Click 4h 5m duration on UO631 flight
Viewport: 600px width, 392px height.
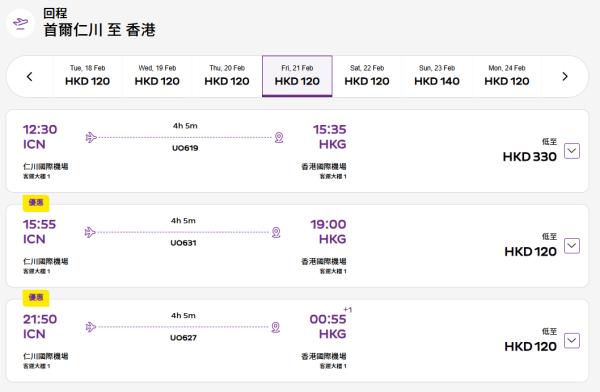(x=183, y=221)
